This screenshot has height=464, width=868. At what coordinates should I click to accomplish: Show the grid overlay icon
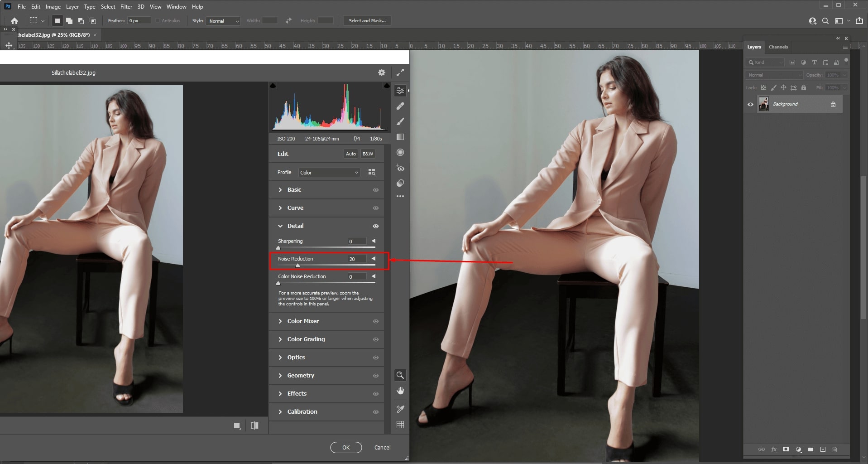pos(400,425)
